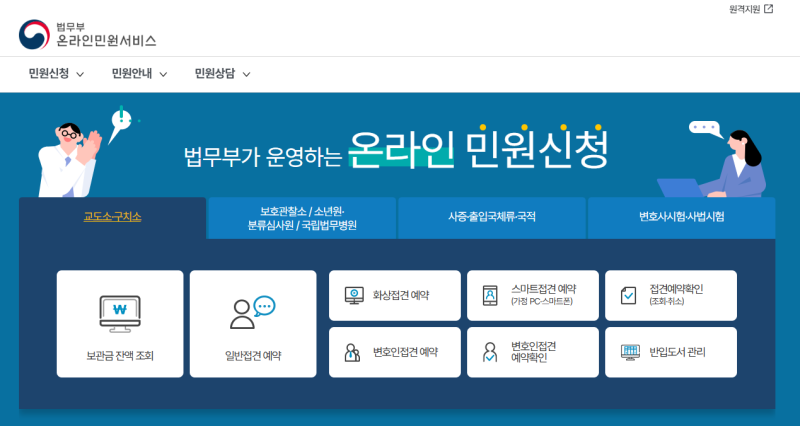Viewport: 800px width, 426px height.
Task: Click the man with glasses illustration
Action: coord(70,160)
